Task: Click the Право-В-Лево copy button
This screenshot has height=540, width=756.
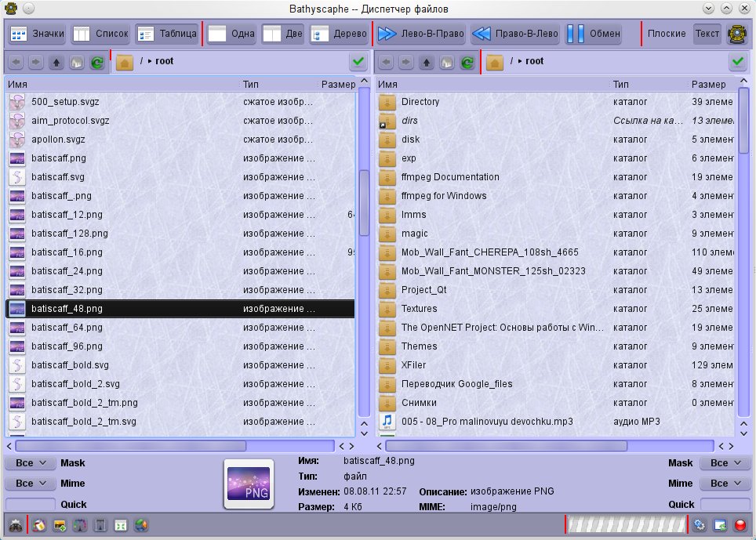Action: [515, 34]
